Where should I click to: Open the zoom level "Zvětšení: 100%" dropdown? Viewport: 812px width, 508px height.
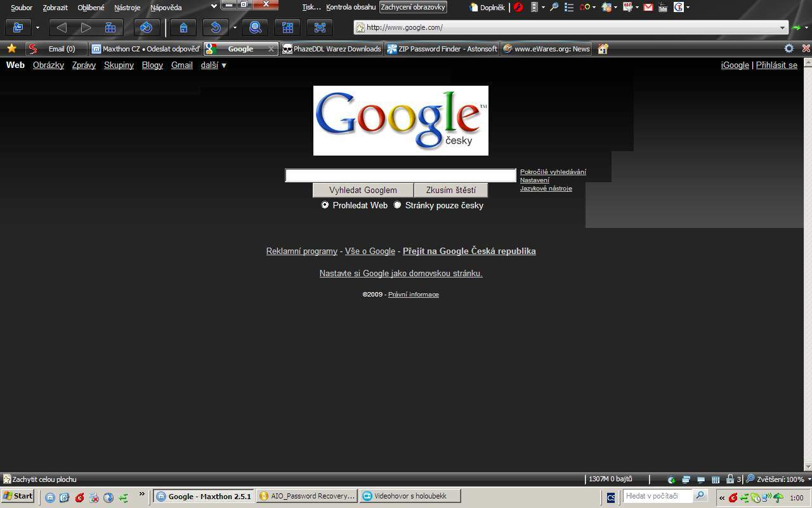778,479
